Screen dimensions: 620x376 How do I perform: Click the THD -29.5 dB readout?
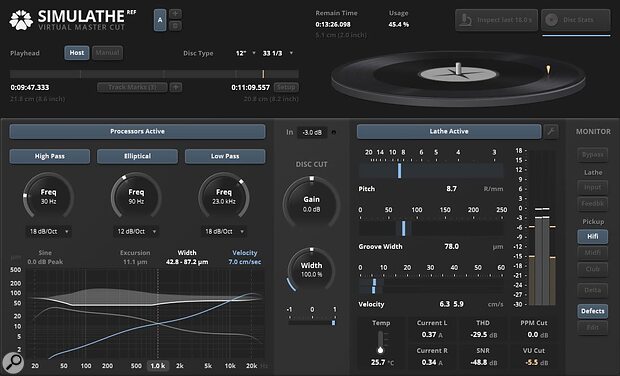483,334
